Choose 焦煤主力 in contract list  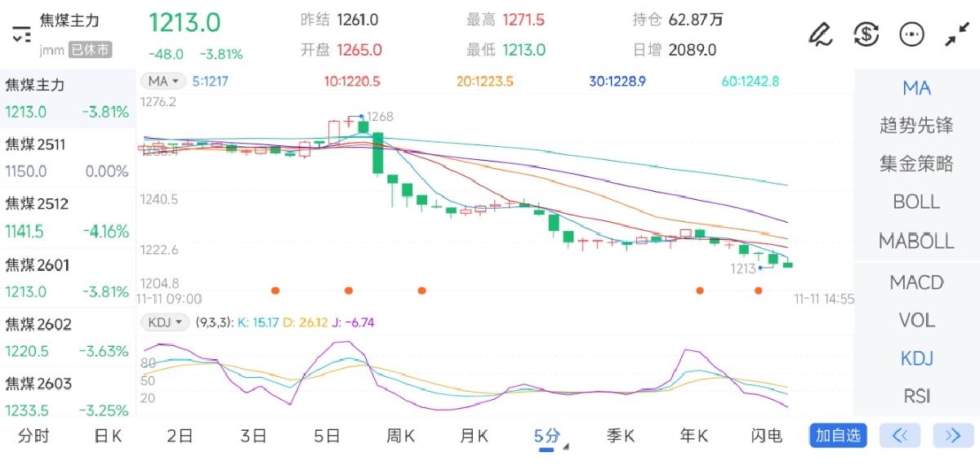(x=67, y=98)
